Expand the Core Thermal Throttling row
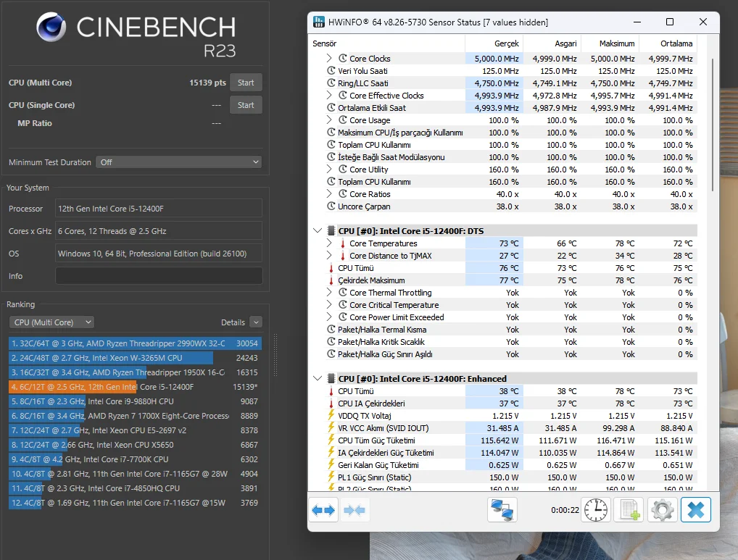This screenshot has width=738, height=560. [x=329, y=293]
